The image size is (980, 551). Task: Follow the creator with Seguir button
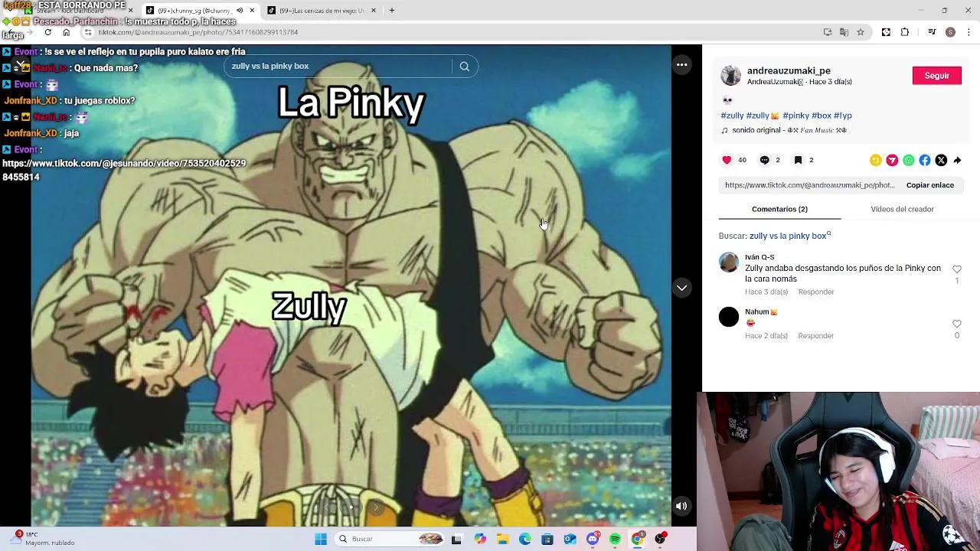(936, 75)
